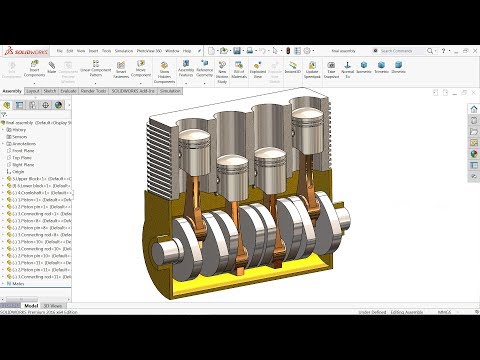Open the Tools menu

[x=106, y=51]
